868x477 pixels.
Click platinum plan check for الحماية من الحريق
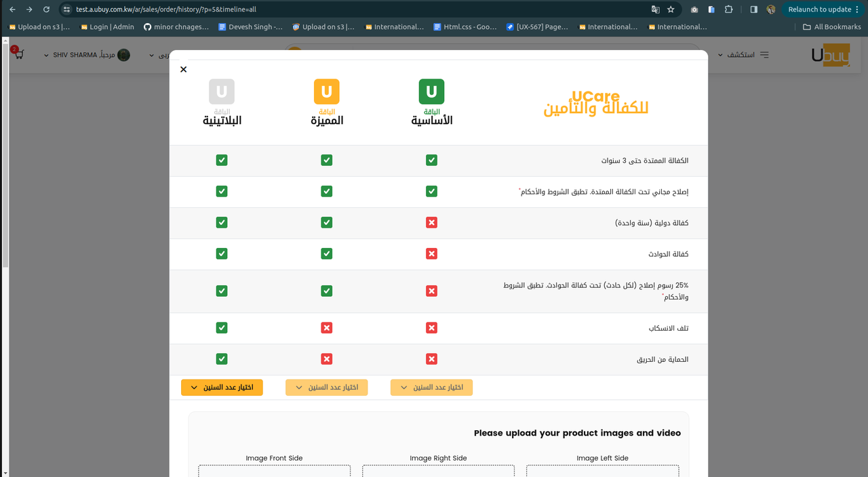[x=222, y=359]
